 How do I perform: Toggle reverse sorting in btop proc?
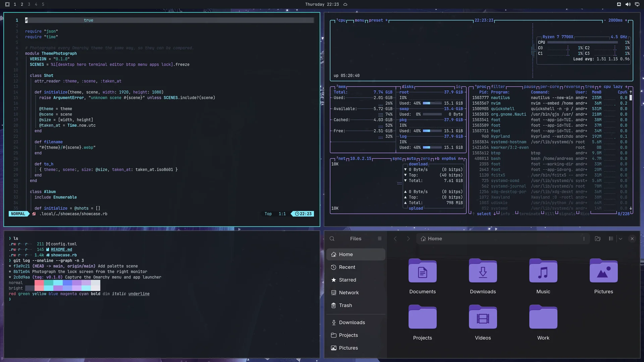coord(572,86)
